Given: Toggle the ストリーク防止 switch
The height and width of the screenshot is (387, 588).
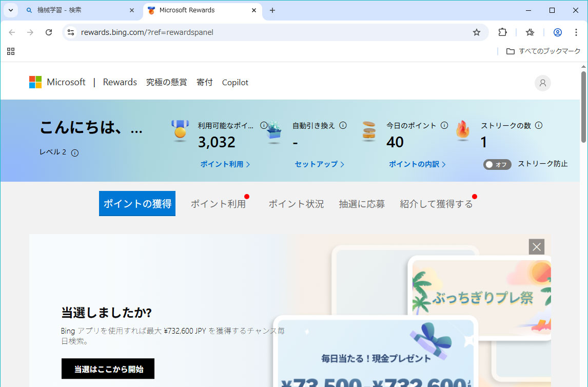Looking at the screenshot, I should coord(497,164).
